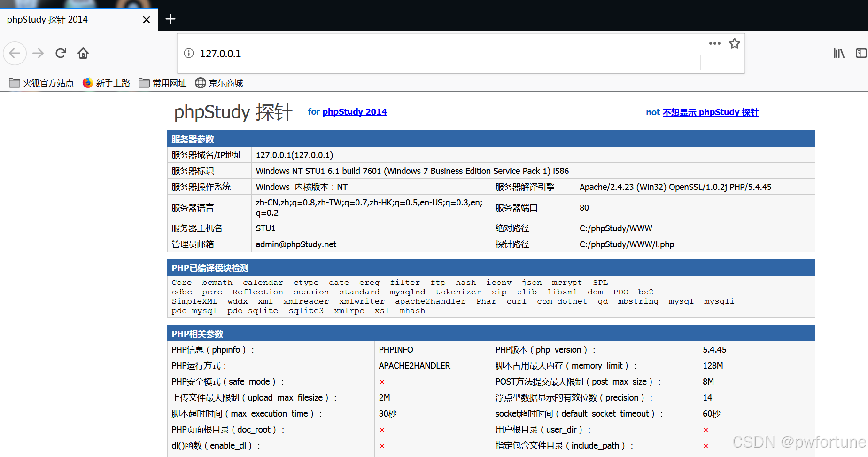
Task: Open 新手上路 bookmark
Action: pyautogui.click(x=106, y=83)
